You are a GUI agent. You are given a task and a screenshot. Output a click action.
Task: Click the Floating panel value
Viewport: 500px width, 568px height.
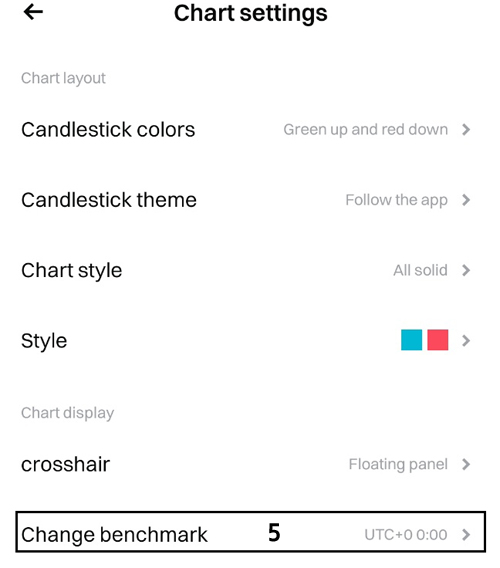pyautogui.click(x=398, y=464)
